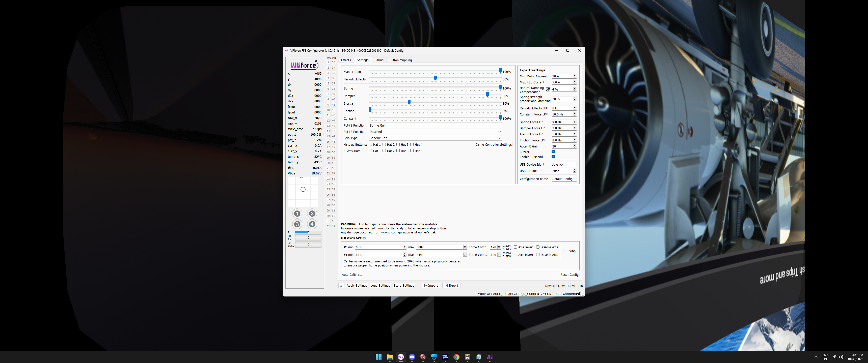Screen dimensions: 868x363
Task: Switch to the Effects tab
Action: click(346, 60)
